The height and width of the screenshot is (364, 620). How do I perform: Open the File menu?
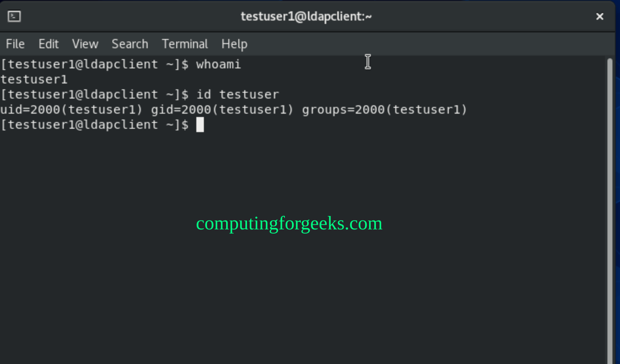click(15, 44)
